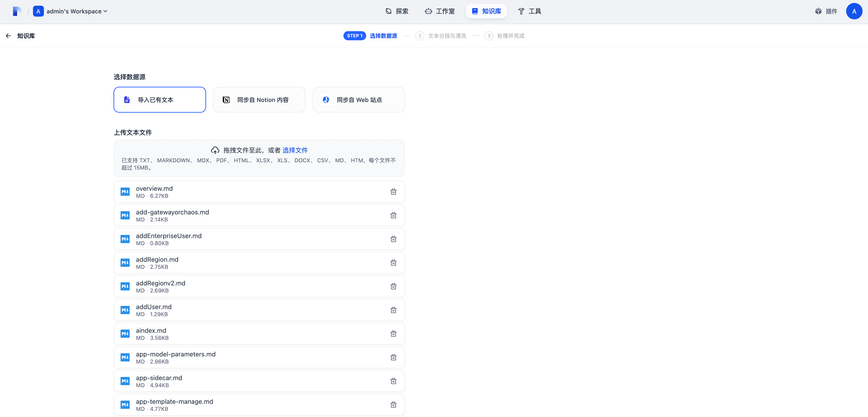Screen dimensions: 868x417
Task: Delete app-sidecar.md via trash icon
Action: [393, 381]
